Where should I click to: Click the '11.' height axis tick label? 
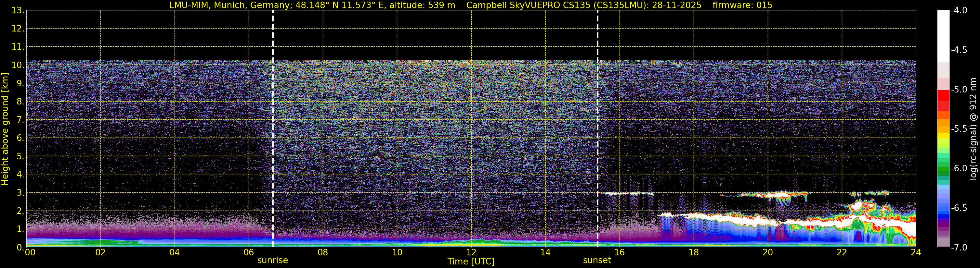[x=18, y=47]
